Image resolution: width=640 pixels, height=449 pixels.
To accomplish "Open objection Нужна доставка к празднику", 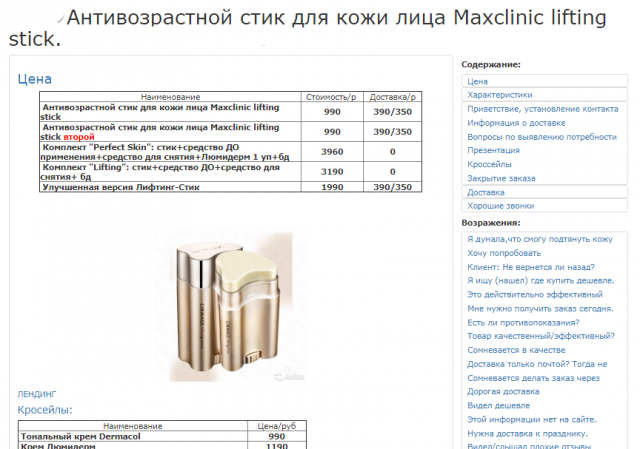I will click(527, 433).
